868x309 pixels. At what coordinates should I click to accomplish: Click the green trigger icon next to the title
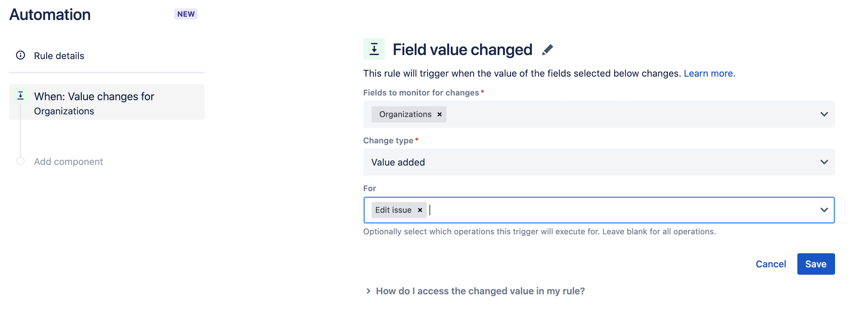374,49
